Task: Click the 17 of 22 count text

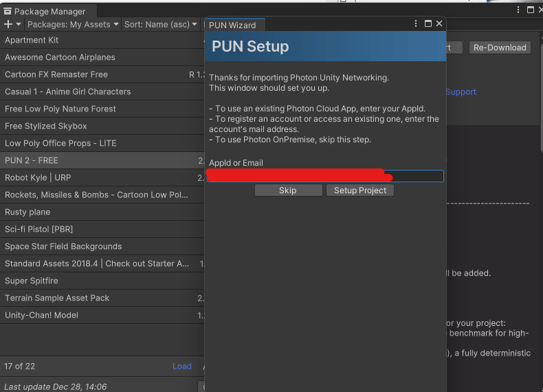Action: click(20, 367)
